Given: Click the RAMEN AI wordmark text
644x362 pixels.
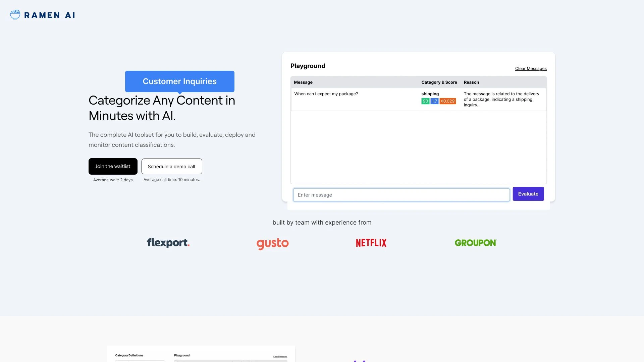Looking at the screenshot, I should coord(50,15).
